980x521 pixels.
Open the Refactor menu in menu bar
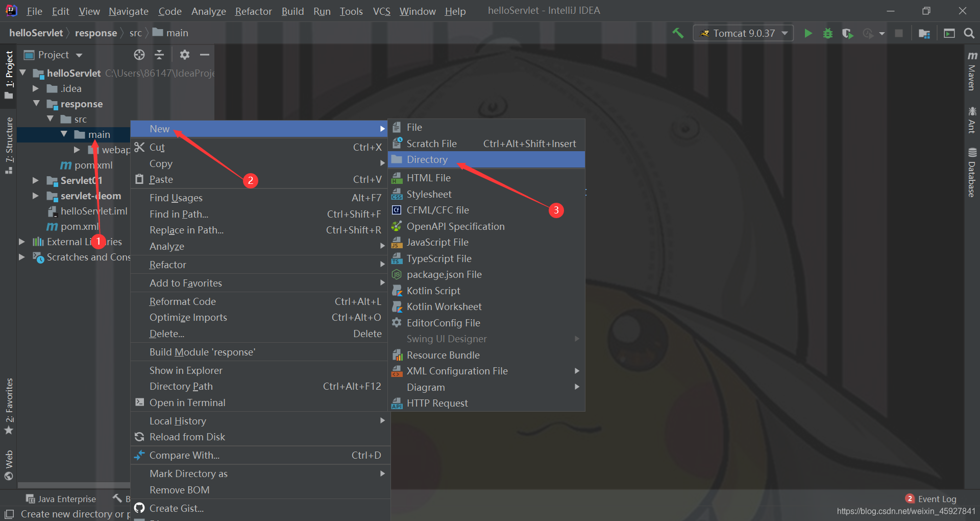[253, 11]
